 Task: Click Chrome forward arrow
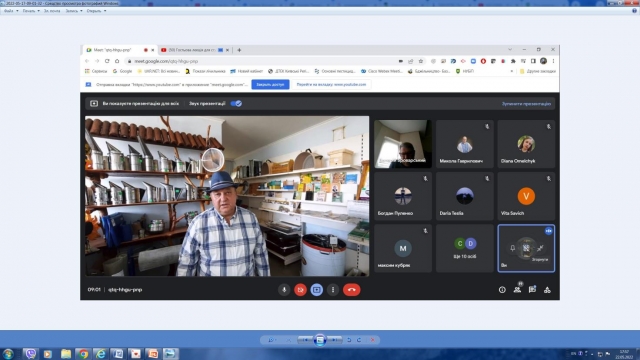point(97,61)
